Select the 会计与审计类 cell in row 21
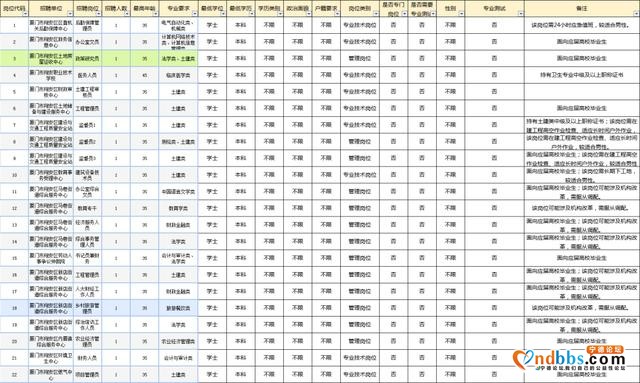640x383 pixels. click(178, 358)
